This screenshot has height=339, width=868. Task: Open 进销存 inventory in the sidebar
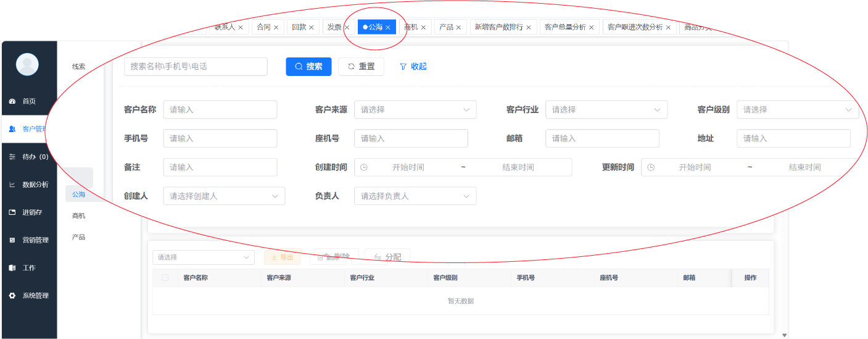[32, 212]
